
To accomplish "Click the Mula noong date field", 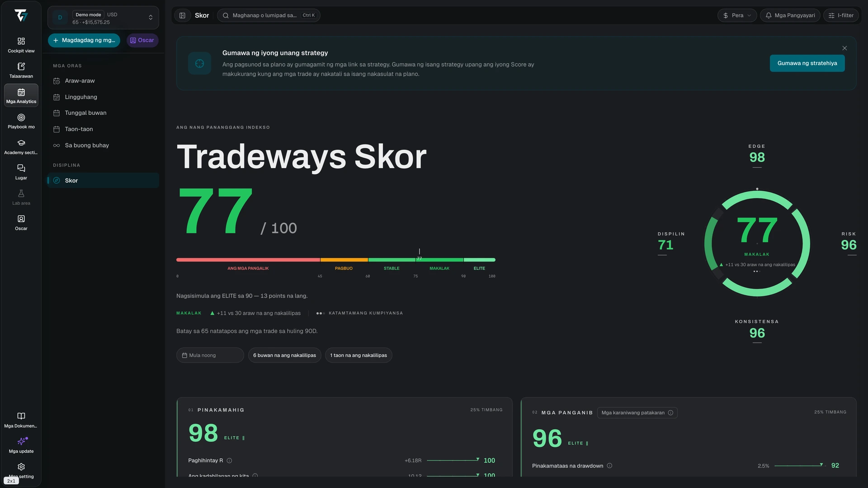I will click(210, 355).
